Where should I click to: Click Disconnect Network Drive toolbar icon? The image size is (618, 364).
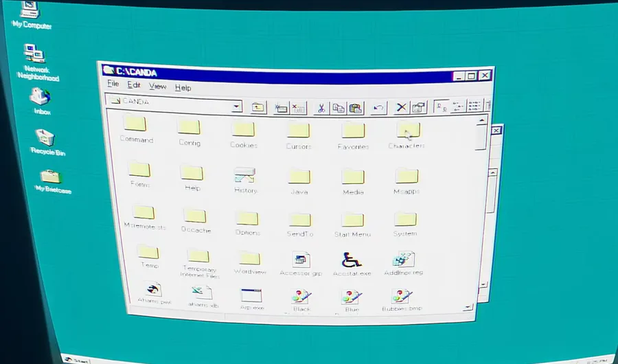pyautogui.click(x=299, y=108)
